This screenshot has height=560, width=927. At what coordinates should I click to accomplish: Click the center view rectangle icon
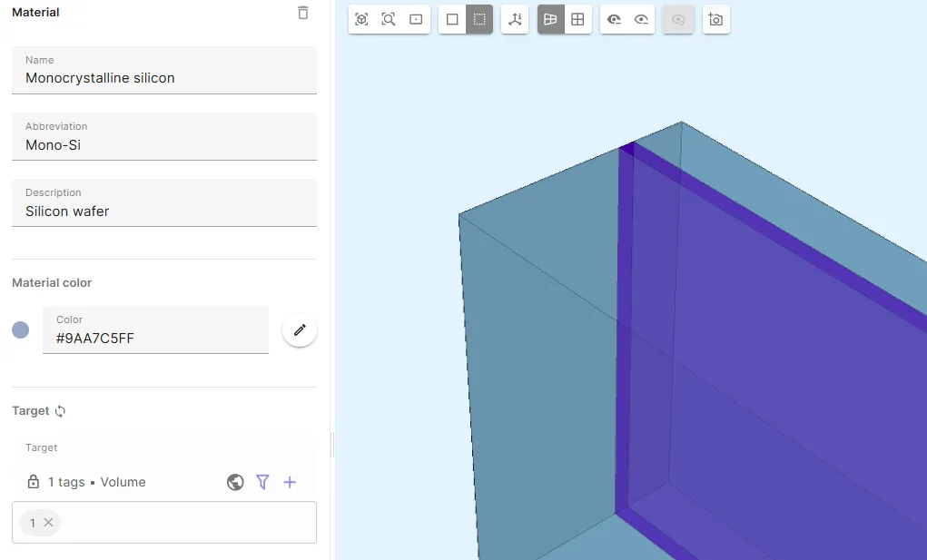click(x=416, y=19)
